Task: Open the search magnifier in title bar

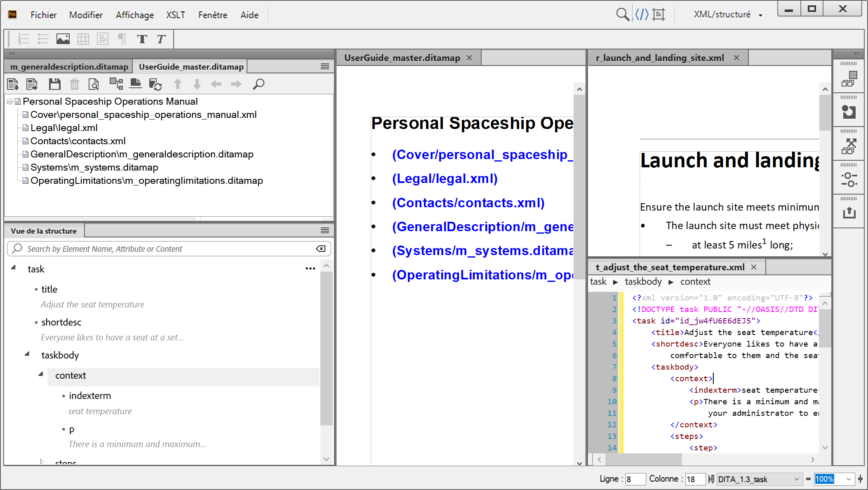Action: (622, 14)
